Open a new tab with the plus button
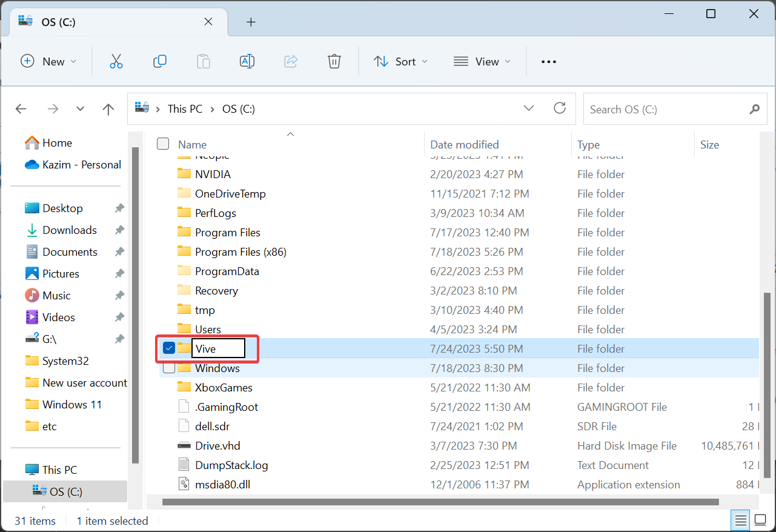Screen dimensions: 776x532 [x=250, y=22]
